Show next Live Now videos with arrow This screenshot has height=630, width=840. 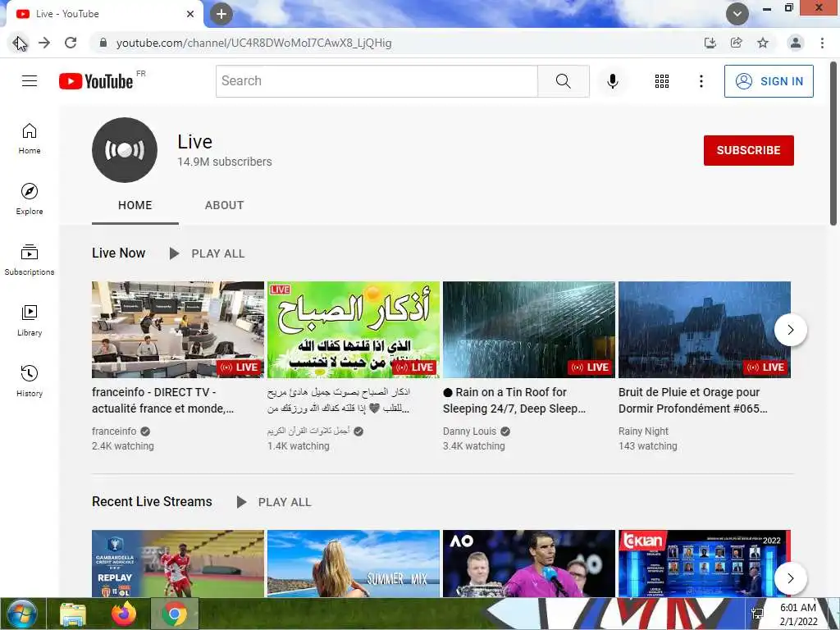pyautogui.click(x=791, y=330)
